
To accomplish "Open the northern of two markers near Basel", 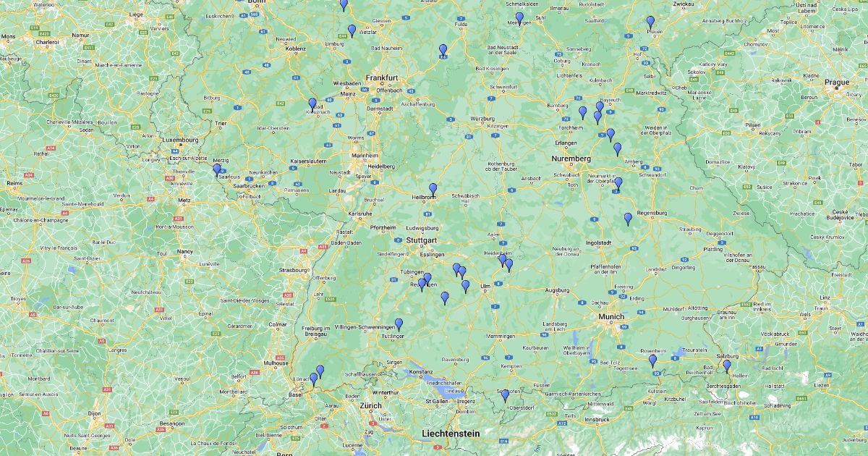I will pos(320,371).
